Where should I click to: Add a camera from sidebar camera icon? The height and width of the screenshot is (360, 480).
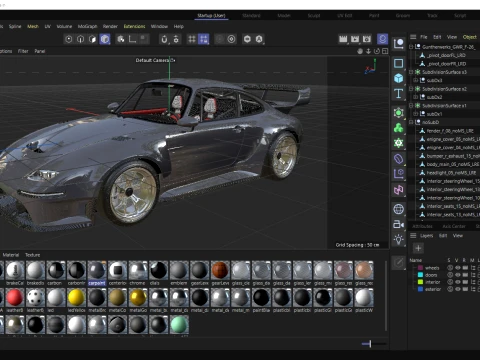[399, 224]
